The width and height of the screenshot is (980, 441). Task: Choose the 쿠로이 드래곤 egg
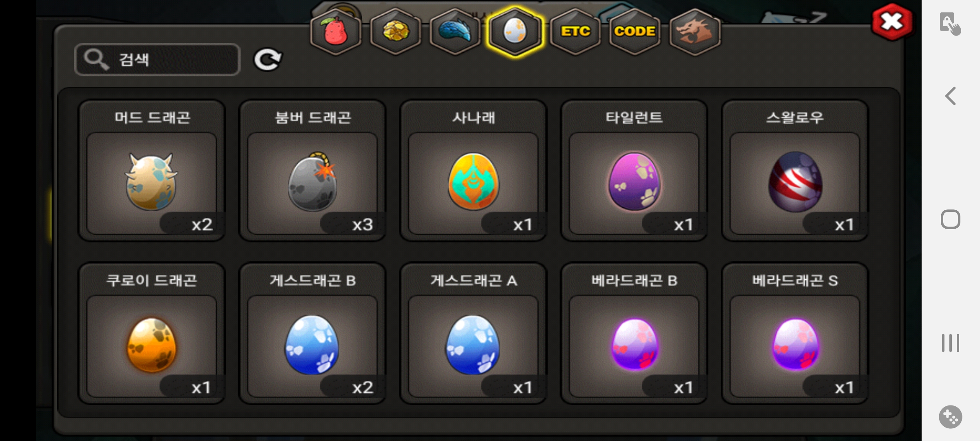point(151,334)
